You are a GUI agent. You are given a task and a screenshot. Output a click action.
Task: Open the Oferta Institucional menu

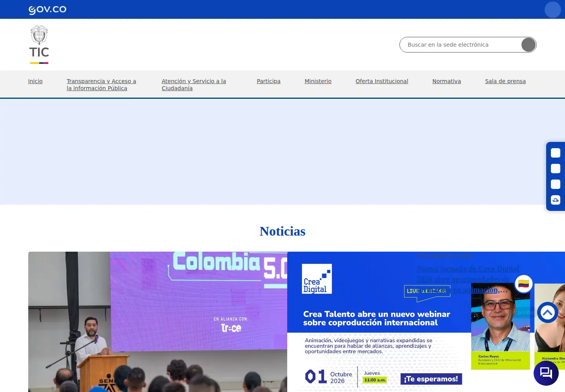coord(382,81)
